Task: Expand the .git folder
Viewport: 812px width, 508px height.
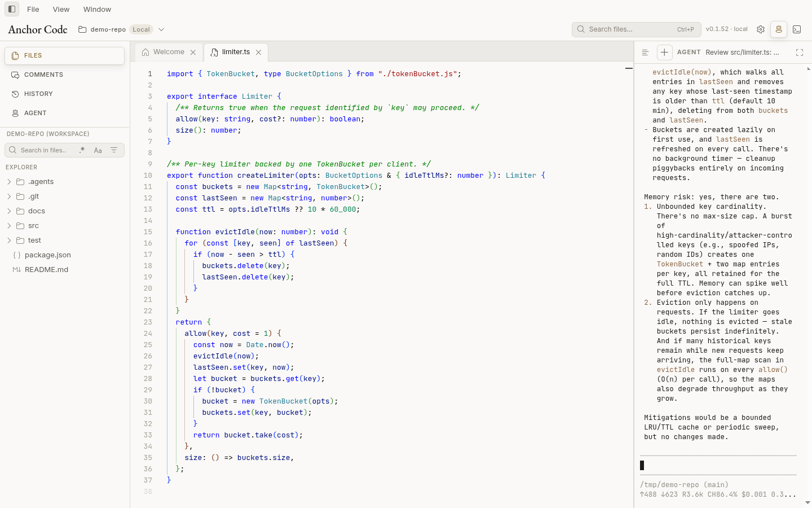Action: pos(65,196)
